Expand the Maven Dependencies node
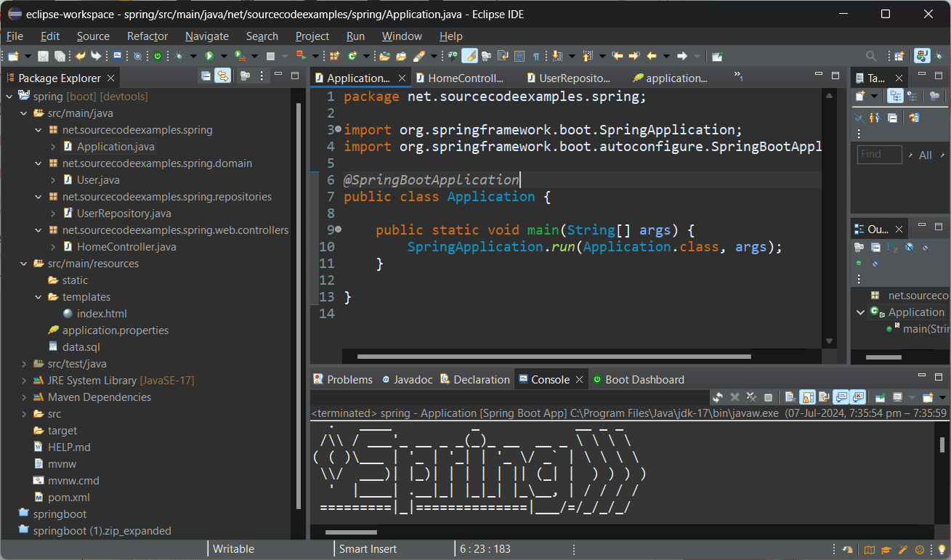 pos(24,397)
